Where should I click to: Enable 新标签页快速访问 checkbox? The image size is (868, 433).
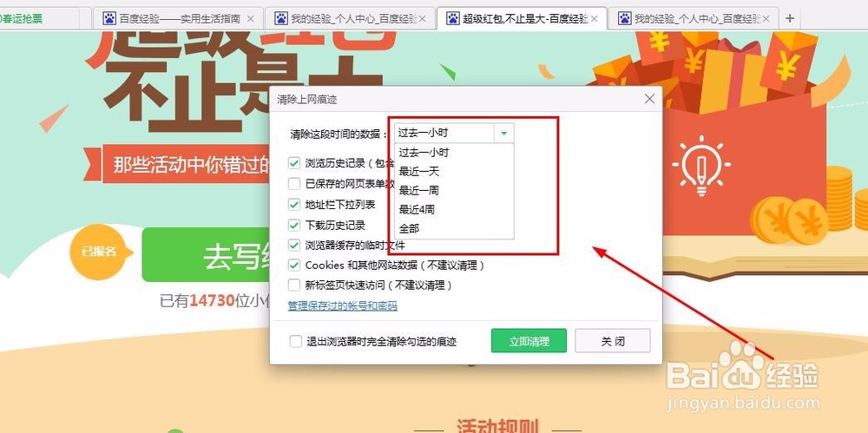coord(294,285)
